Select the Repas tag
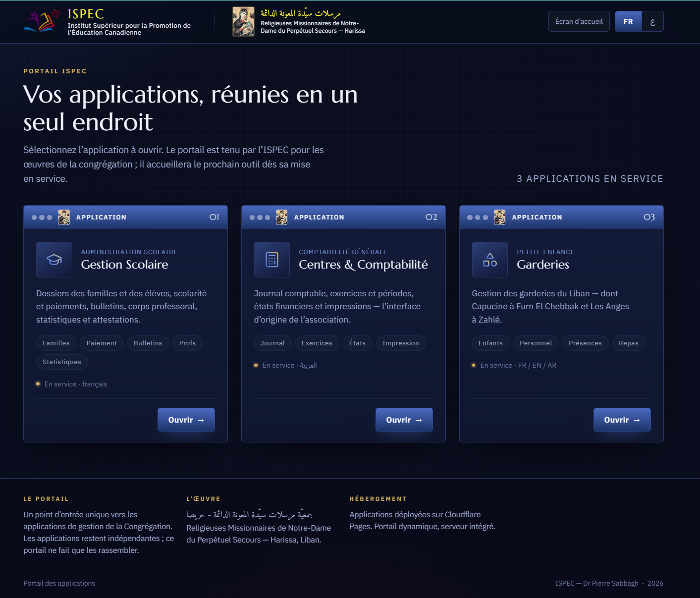The height and width of the screenshot is (598, 700). coord(629,343)
